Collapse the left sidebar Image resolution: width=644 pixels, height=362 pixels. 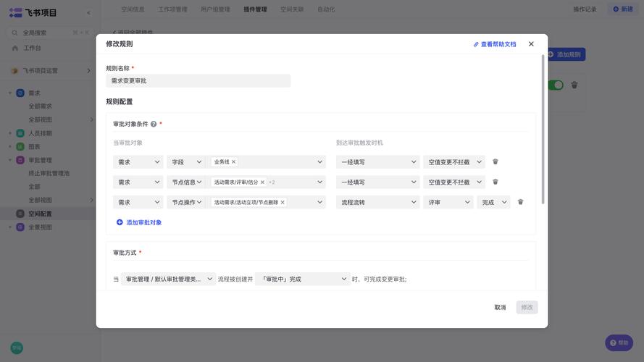tap(88, 13)
